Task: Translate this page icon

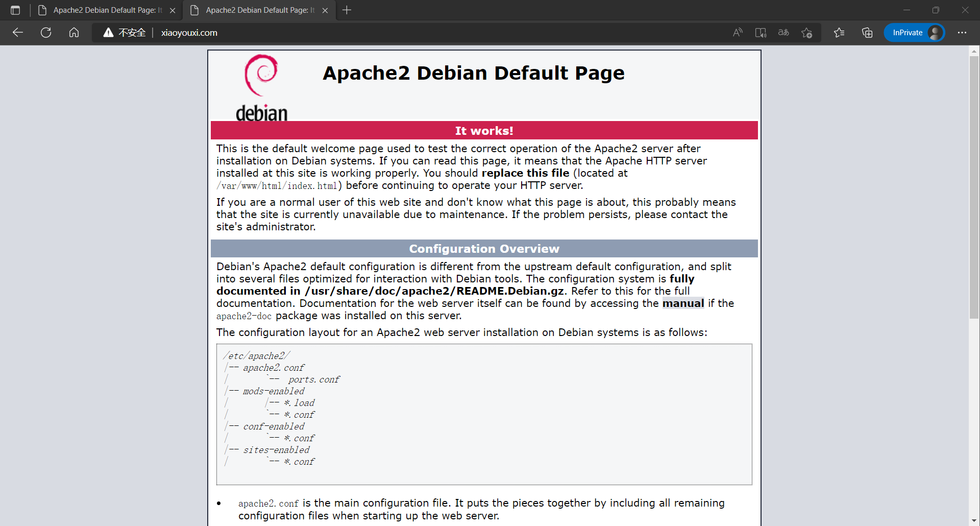Action: (783, 33)
